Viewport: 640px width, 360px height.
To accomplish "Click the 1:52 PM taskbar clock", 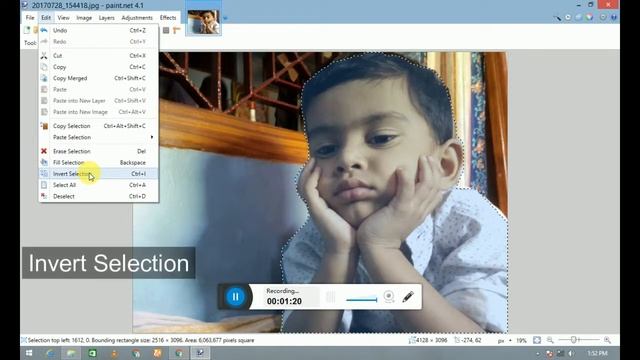I will pos(597,353).
